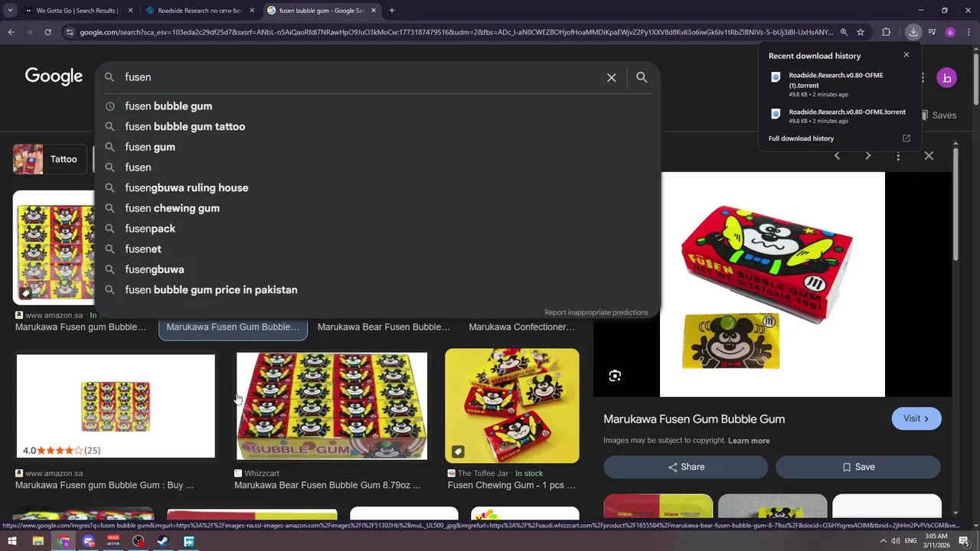The height and width of the screenshot is (551, 980).
Task: Open image preview three-dot options
Action: click(x=898, y=156)
